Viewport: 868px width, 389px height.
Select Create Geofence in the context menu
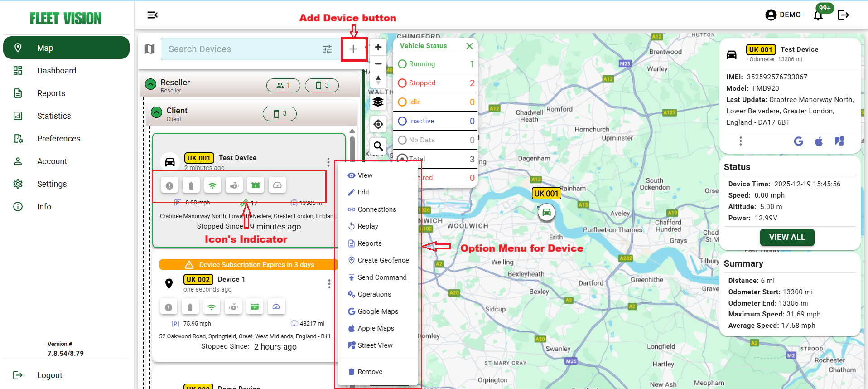point(383,260)
